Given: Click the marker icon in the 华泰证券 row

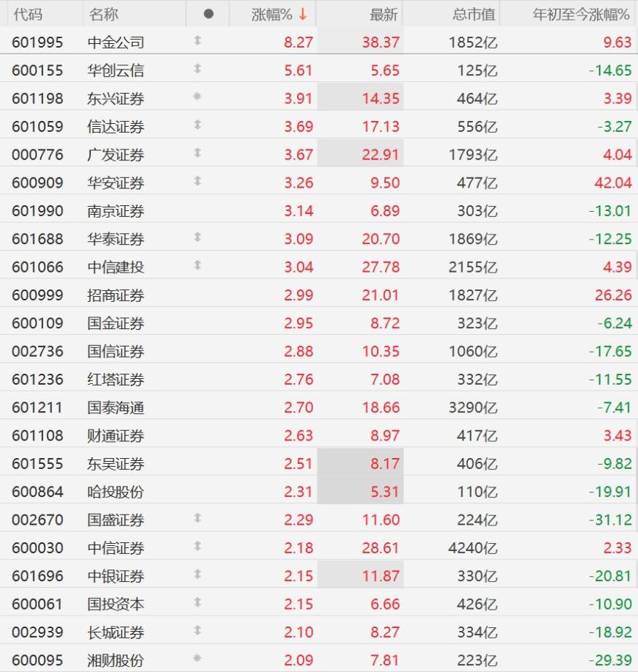Looking at the screenshot, I should (x=197, y=237).
